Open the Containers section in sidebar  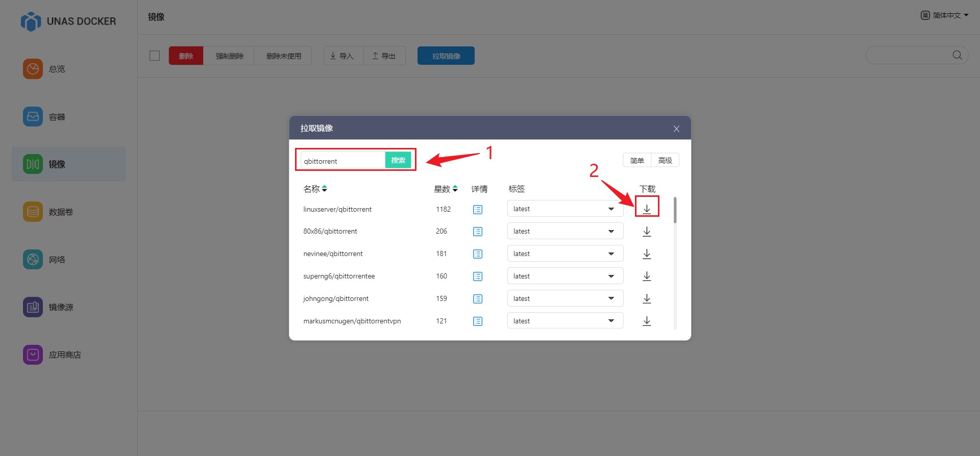pos(56,117)
